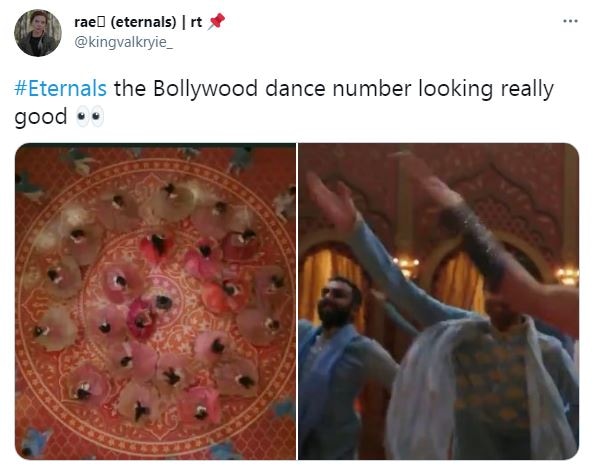Click display name 'rae (eternals) | rt'
The height and width of the screenshot is (470, 593).
[x=138, y=22]
